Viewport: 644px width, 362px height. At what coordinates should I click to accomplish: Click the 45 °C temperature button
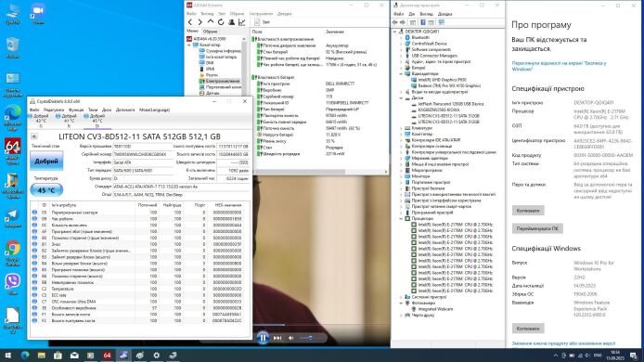coord(46,190)
